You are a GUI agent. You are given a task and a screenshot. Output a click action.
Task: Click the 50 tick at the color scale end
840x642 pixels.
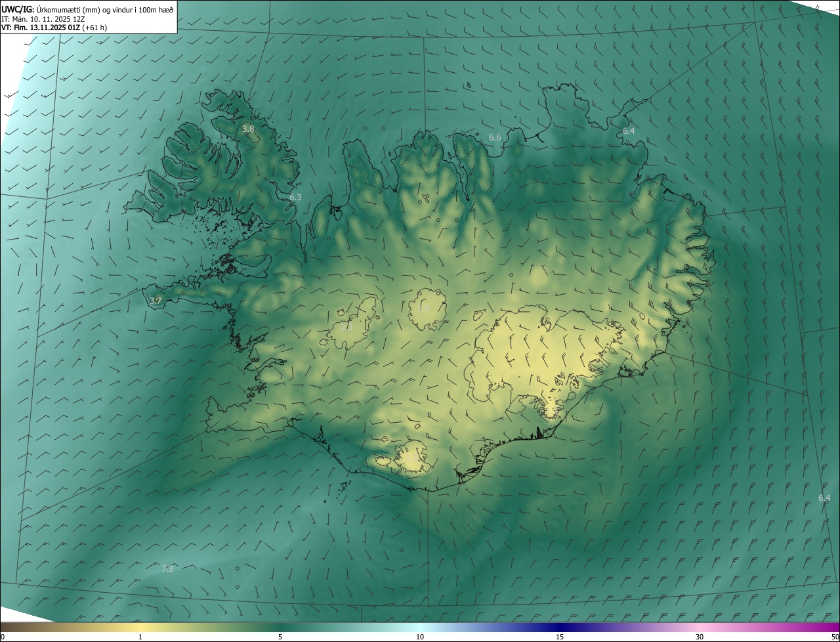pos(835,637)
